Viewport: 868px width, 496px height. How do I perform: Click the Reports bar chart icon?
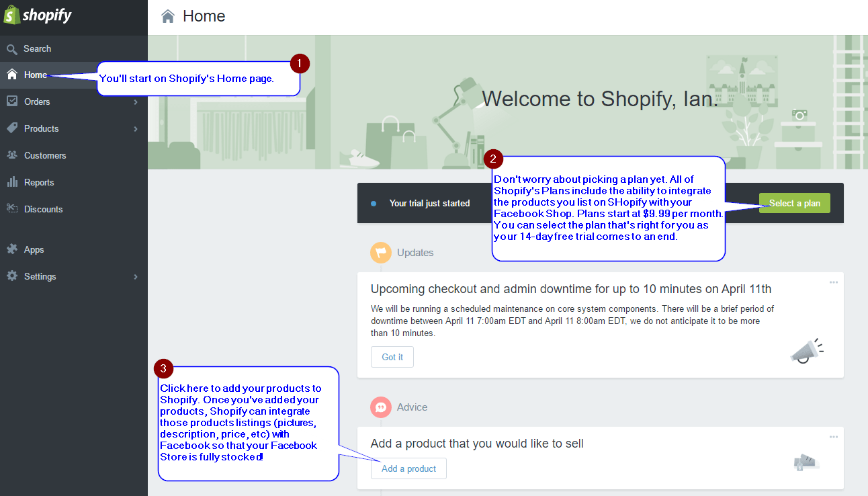(x=12, y=182)
